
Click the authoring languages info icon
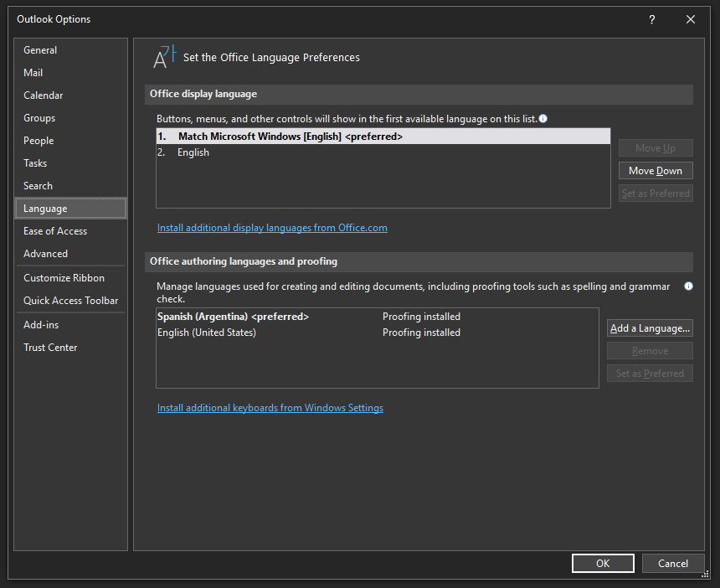coord(688,286)
